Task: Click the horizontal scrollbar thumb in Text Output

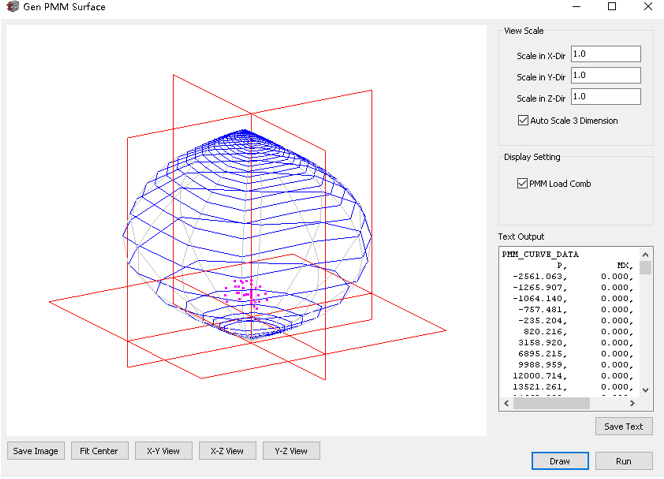Action: (x=551, y=403)
